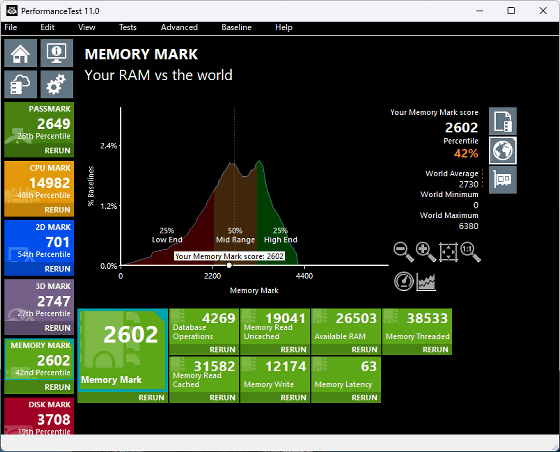Click the Memory Threaded 38533 tile
Image resolution: width=560 pixels, height=452 pixels.
point(417,327)
